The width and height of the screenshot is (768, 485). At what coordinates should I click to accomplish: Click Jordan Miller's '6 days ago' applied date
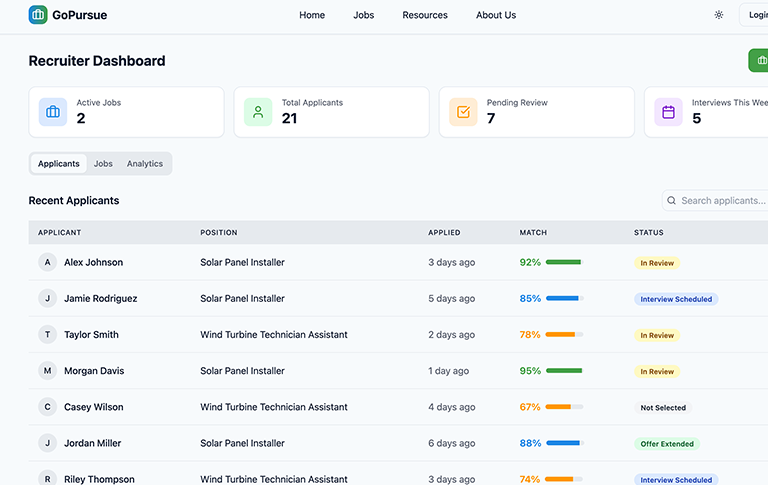(452, 443)
